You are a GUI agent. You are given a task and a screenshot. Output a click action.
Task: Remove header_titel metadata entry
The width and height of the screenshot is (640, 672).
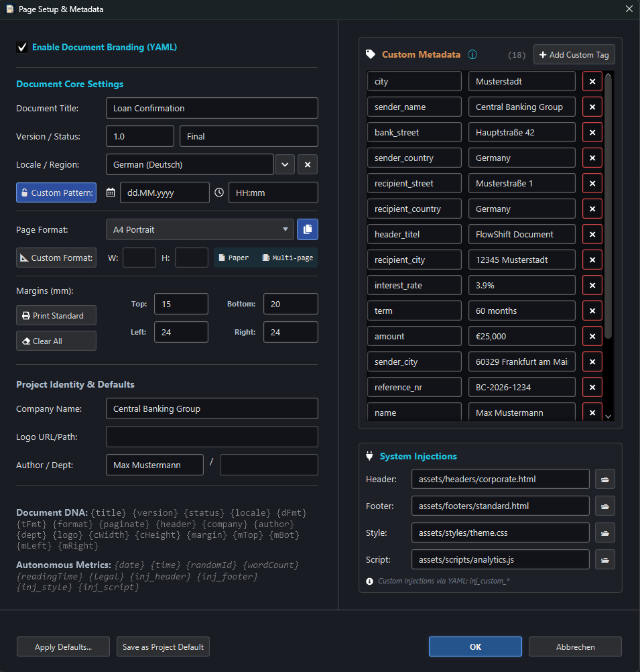(x=592, y=235)
